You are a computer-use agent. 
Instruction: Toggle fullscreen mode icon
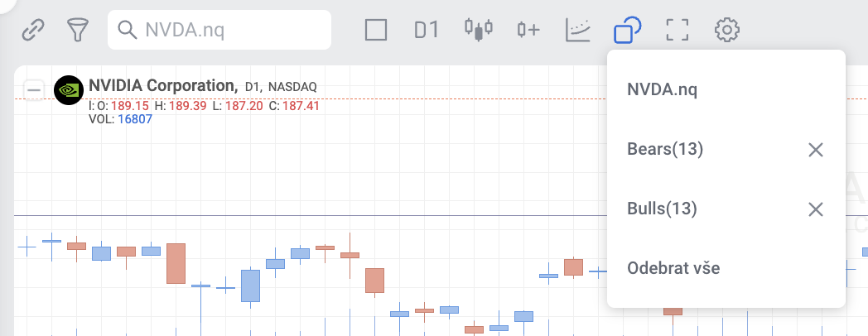tap(677, 30)
